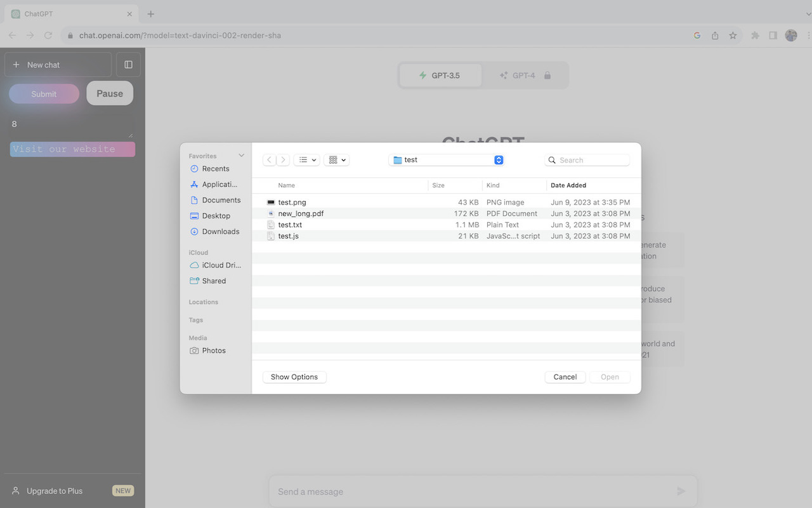The image size is (812, 508).
Task: Click the file dialog Search field
Action: (x=587, y=160)
